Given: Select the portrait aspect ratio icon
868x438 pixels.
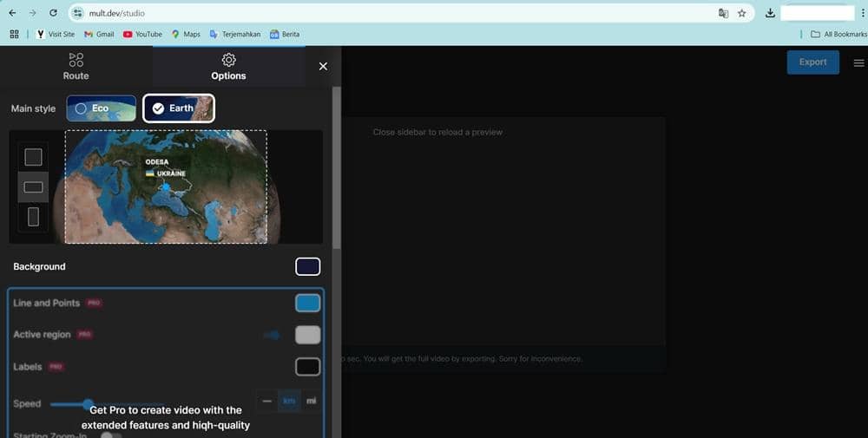Looking at the screenshot, I should click(33, 217).
